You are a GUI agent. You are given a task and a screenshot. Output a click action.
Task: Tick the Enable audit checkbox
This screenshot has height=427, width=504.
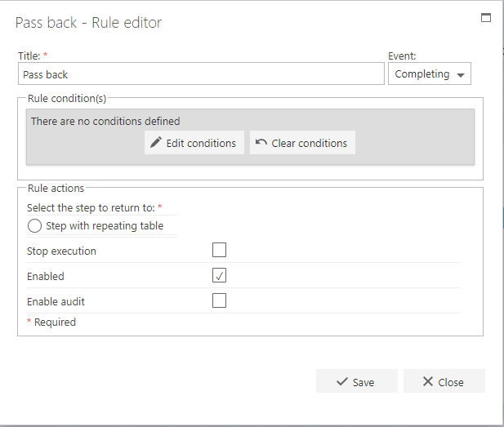tap(219, 300)
